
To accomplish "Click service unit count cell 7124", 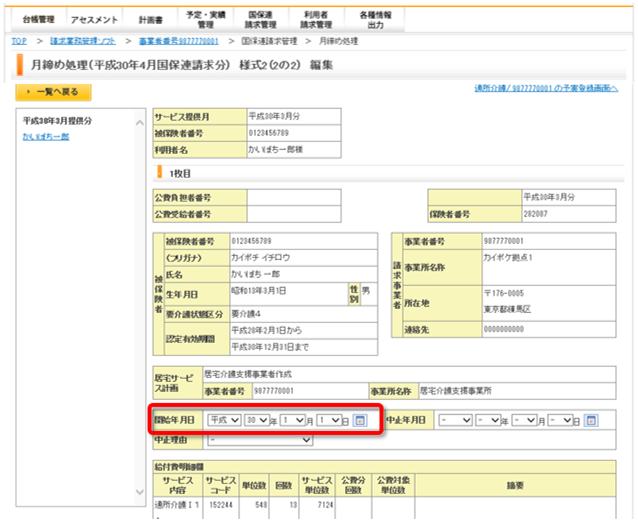I will coord(325,505).
